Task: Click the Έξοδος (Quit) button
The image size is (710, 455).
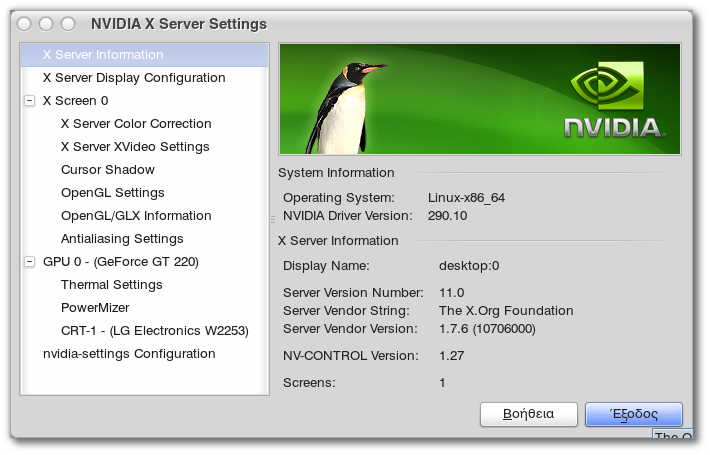Action: (x=633, y=414)
